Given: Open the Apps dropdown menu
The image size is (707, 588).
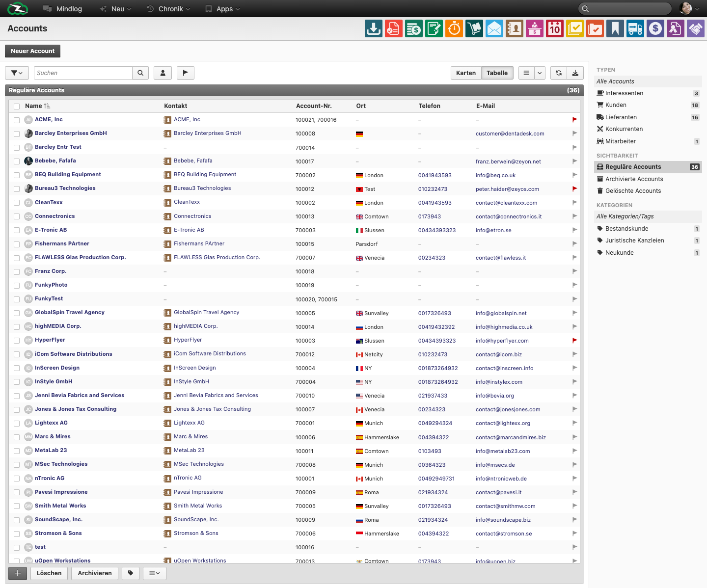Looking at the screenshot, I should 222,9.
